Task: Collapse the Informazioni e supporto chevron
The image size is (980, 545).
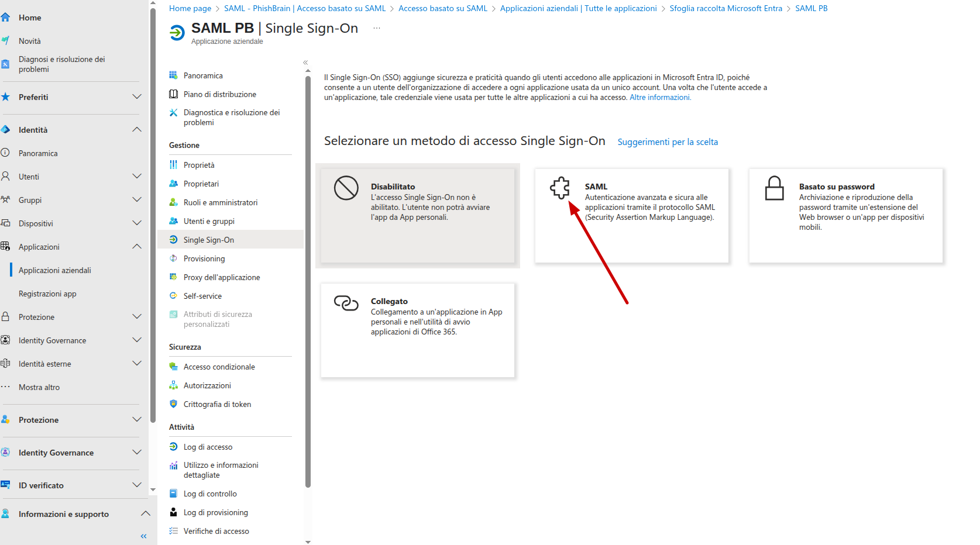Action: [x=146, y=514]
